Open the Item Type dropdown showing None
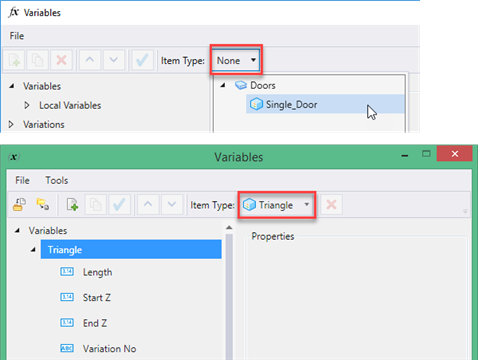This screenshot has width=478, height=360. 236,60
